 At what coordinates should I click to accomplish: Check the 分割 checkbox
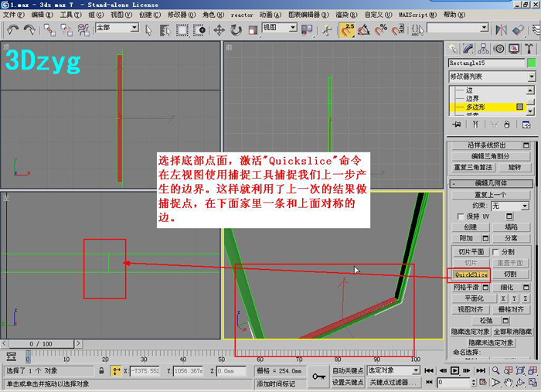coord(496,251)
